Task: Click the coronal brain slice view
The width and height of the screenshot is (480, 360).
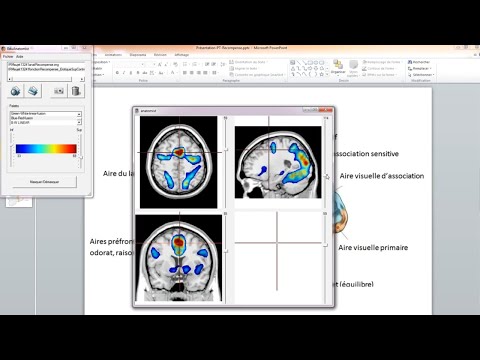Action: click(179, 258)
